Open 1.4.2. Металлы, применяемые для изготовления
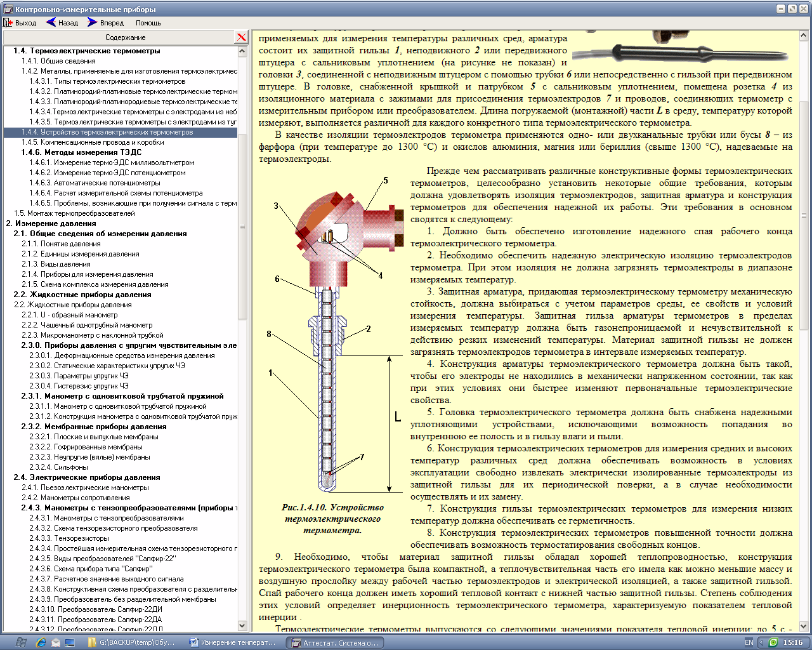 pos(129,71)
